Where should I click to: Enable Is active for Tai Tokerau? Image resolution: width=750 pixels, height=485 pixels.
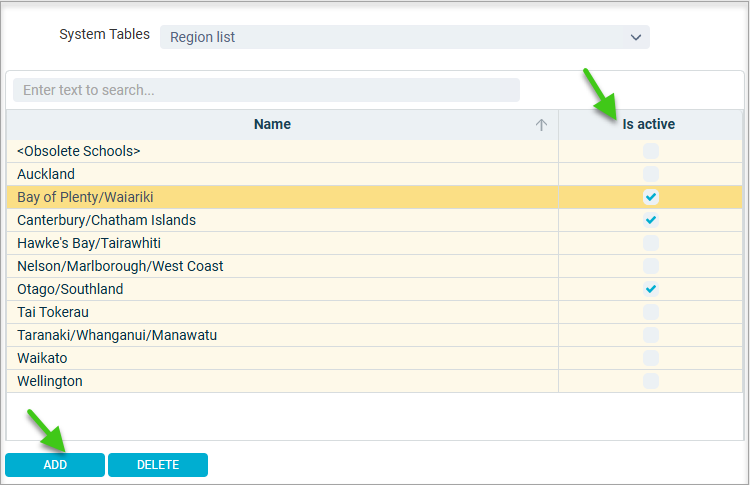[x=651, y=312]
